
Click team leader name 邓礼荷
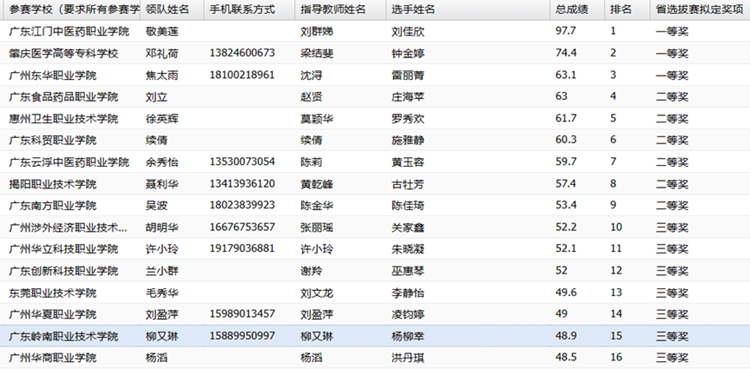162,54
